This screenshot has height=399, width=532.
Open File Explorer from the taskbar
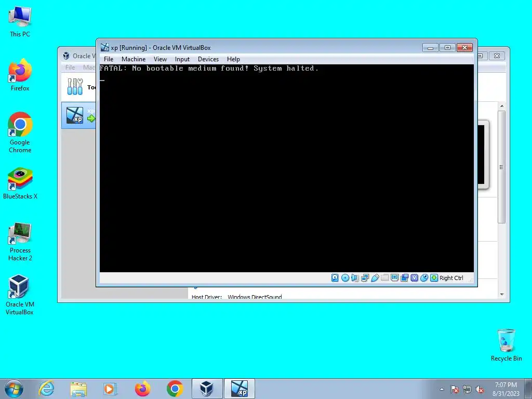(78, 389)
